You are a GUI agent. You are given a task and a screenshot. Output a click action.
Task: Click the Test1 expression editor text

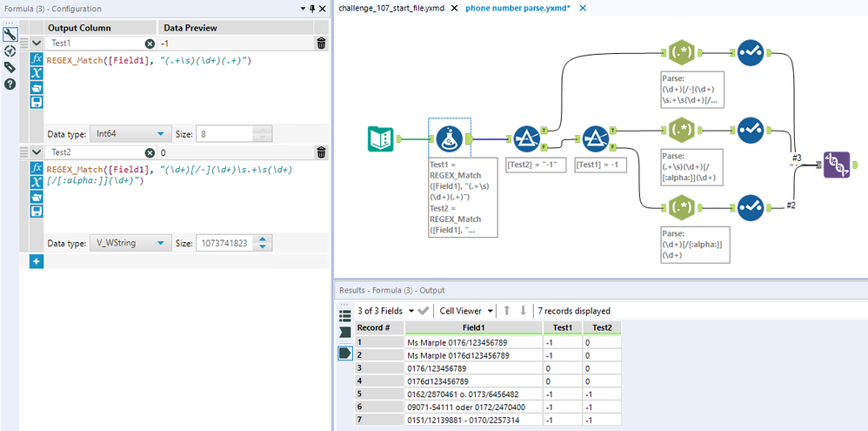pos(150,60)
